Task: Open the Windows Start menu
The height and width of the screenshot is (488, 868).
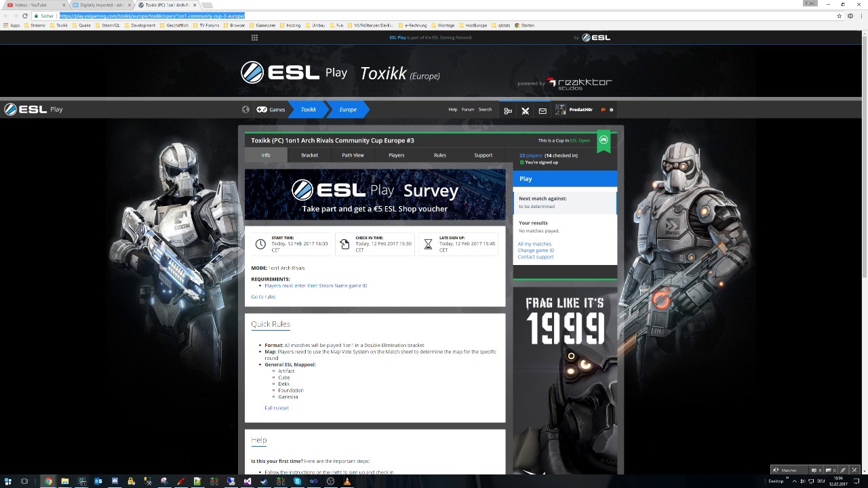Action: point(7,481)
